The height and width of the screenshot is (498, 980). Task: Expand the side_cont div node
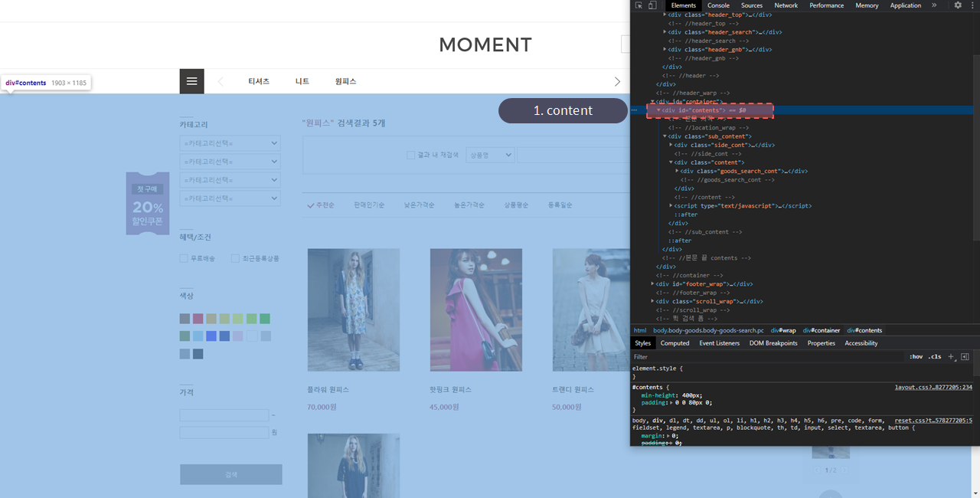(671, 145)
